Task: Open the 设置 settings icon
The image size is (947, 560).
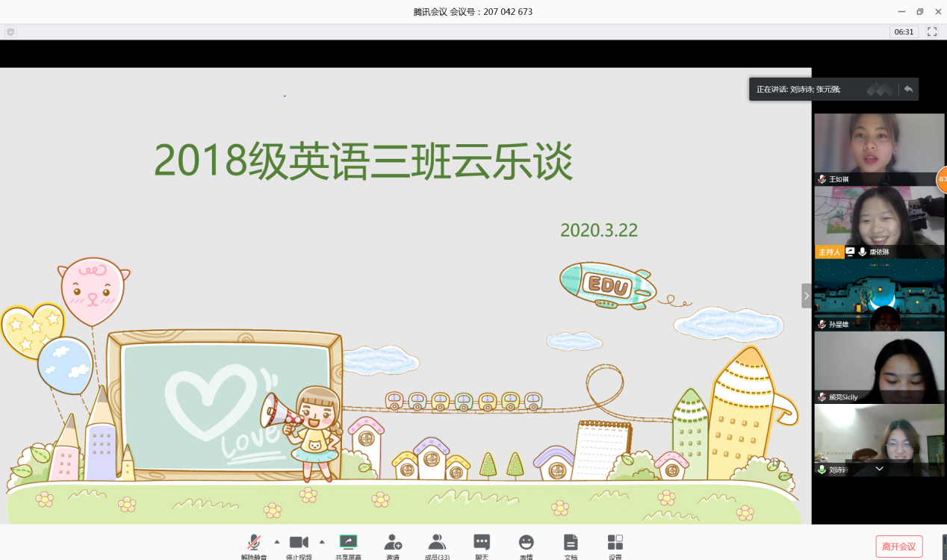Action: point(615,544)
